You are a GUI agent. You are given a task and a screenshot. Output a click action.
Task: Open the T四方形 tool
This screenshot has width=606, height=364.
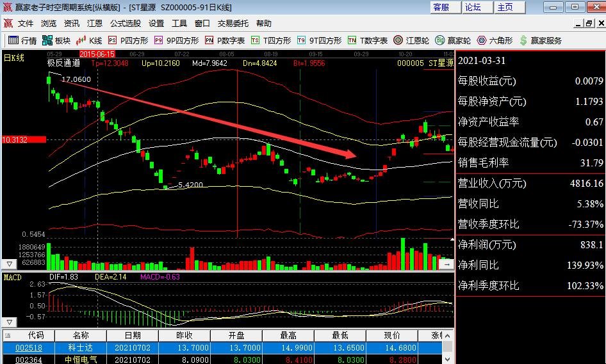[x=271, y=40]
